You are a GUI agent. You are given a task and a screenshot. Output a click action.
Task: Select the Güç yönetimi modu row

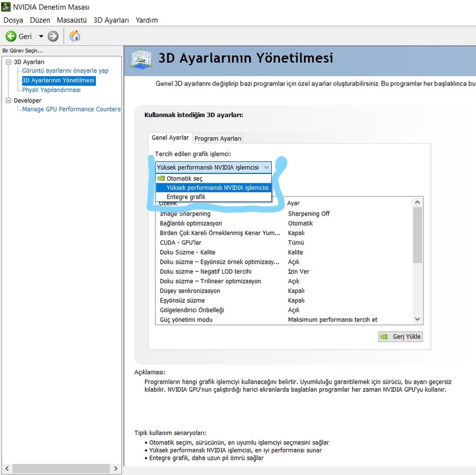[x=284, y=320]
